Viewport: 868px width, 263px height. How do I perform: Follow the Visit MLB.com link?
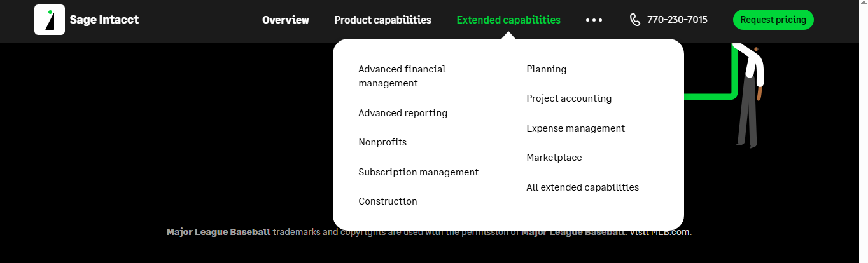click(659, 232)
